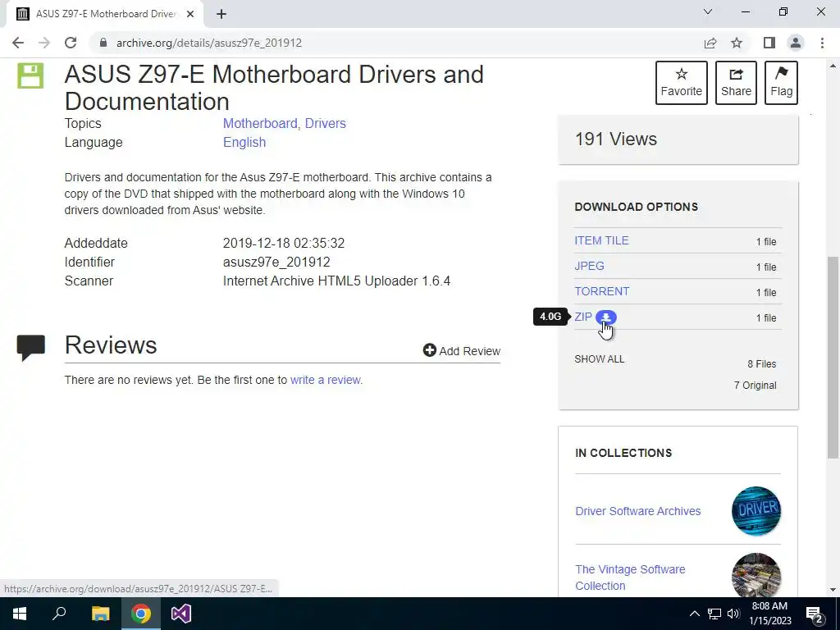Open the Chrome profile avatar
Image resolution: width=840 pixels, height=630 pixels.
(x=796, y=43)
